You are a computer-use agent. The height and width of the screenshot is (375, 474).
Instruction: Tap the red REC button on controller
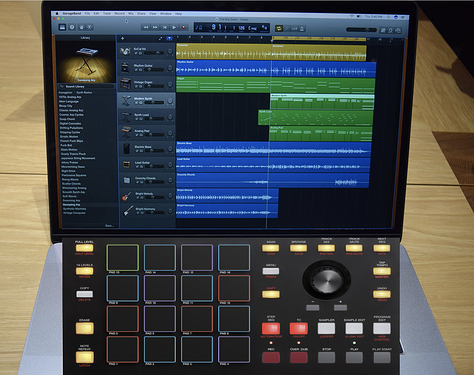coord(271,357)
